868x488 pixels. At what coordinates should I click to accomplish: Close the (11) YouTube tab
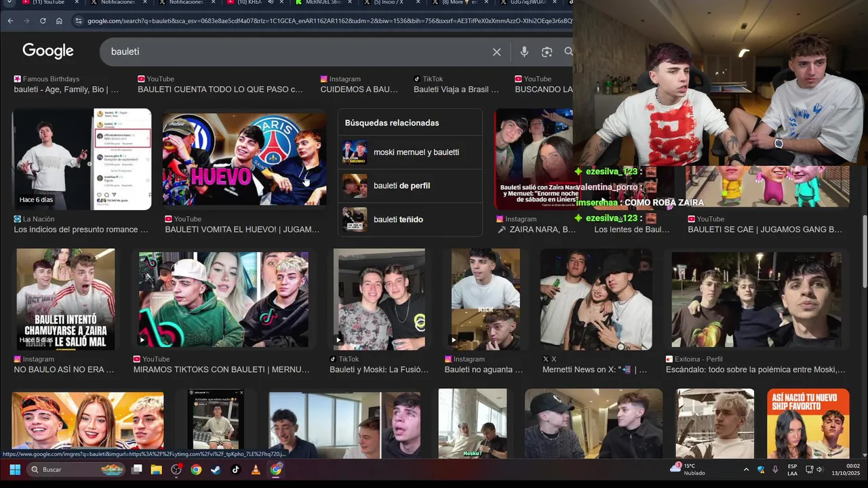click(x=78, y=3)
